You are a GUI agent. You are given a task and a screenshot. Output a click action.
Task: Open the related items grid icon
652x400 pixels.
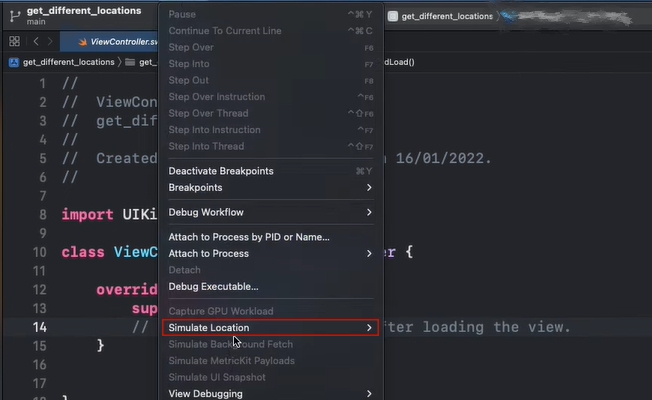pos(14,41)
